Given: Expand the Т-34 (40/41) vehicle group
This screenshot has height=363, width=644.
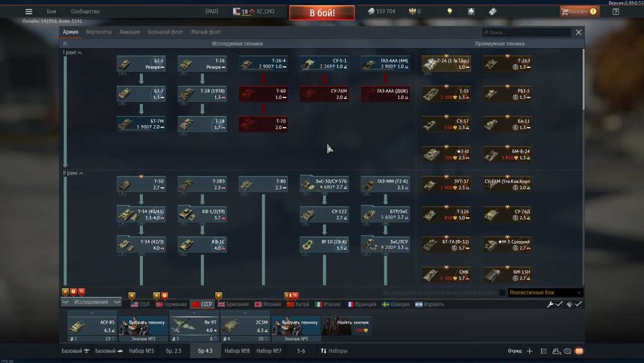Looking at the screenshot, I should pyautogui.click(x=141, y=215).
